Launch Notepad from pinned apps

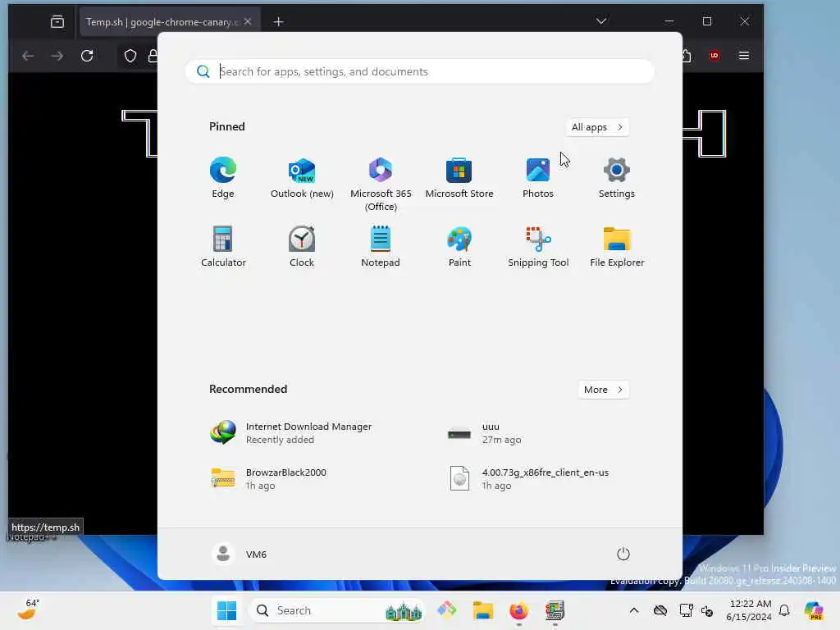click(x=381, y=247)
